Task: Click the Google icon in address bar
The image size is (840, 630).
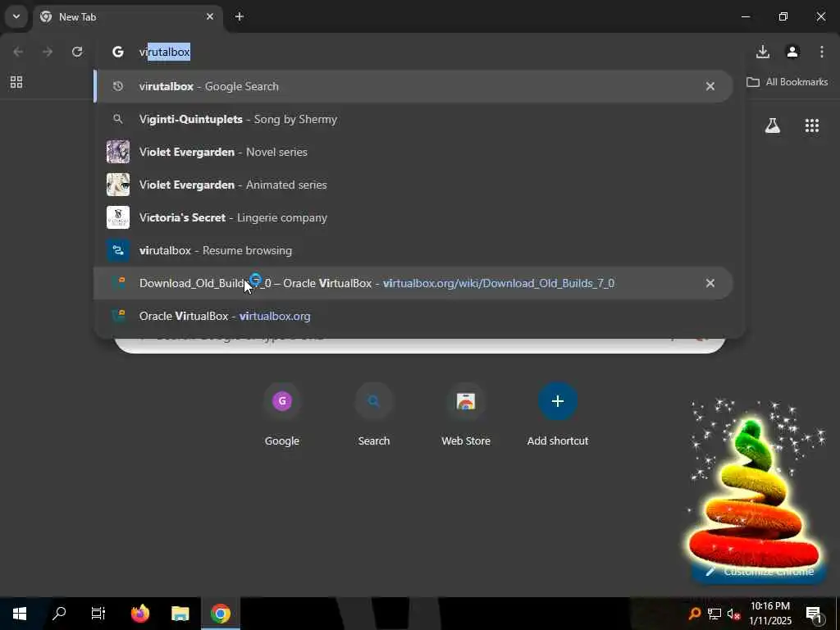Action: click(x=118, y=52)
